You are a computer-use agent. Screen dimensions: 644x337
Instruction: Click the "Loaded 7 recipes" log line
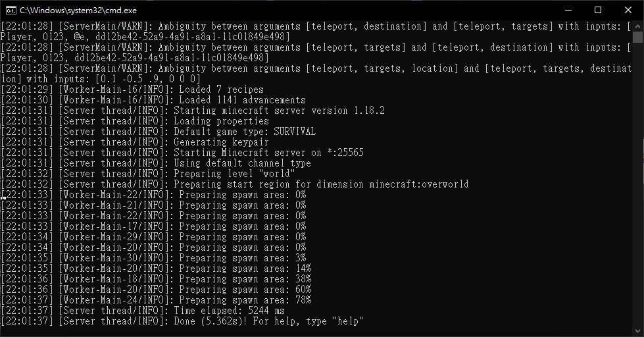[132, 89]
